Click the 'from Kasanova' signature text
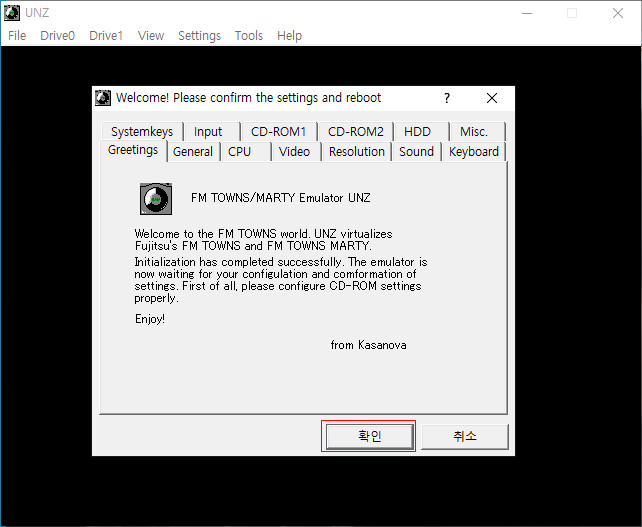The width and height of the screenshot is (642, 527). click(368, 345)
